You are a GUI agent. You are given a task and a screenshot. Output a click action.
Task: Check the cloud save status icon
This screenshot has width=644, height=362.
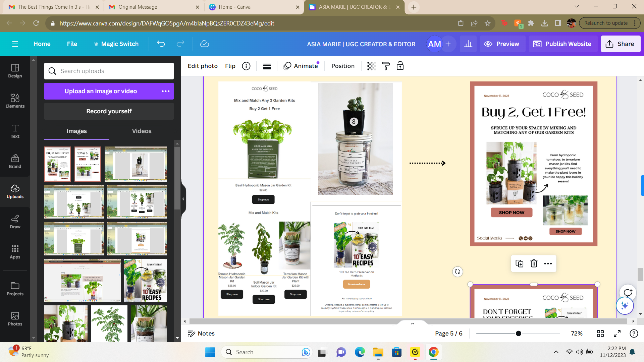click(205, 44)
